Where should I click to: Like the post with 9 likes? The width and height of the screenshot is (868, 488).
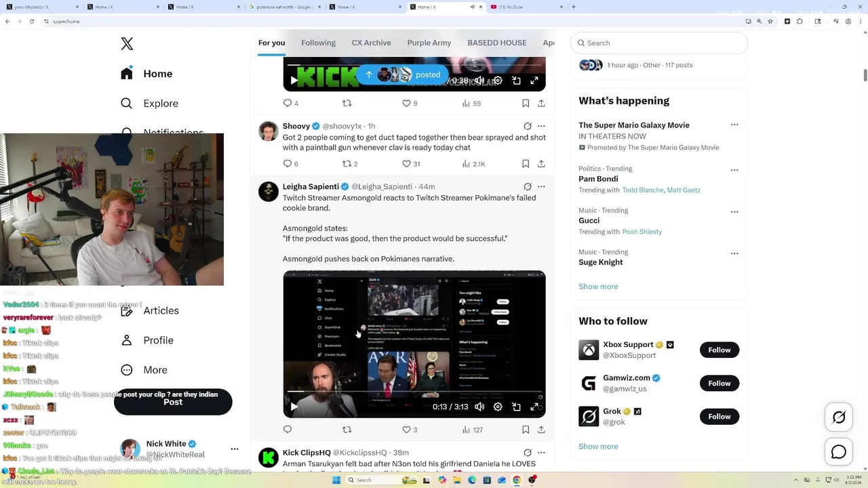point(410,103)
